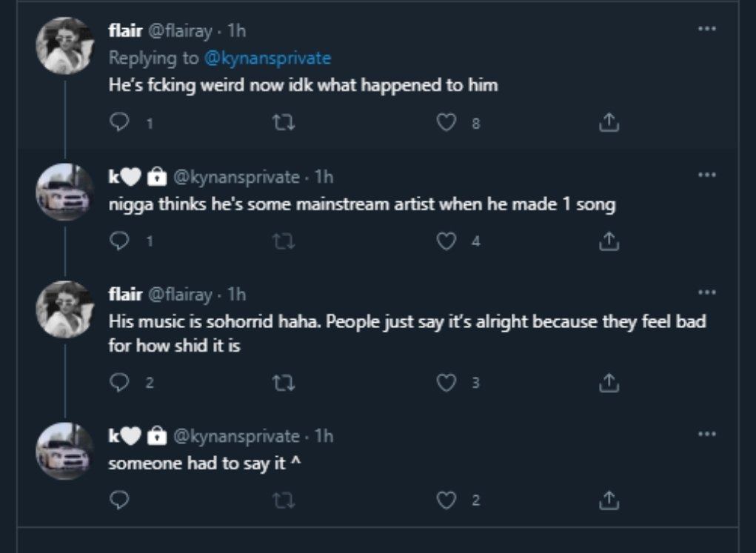756x553 pixels.
Task: Open the car avatar on 'mainstream artist' tweet
Action: pyautogui.click(x=65, y=192)
